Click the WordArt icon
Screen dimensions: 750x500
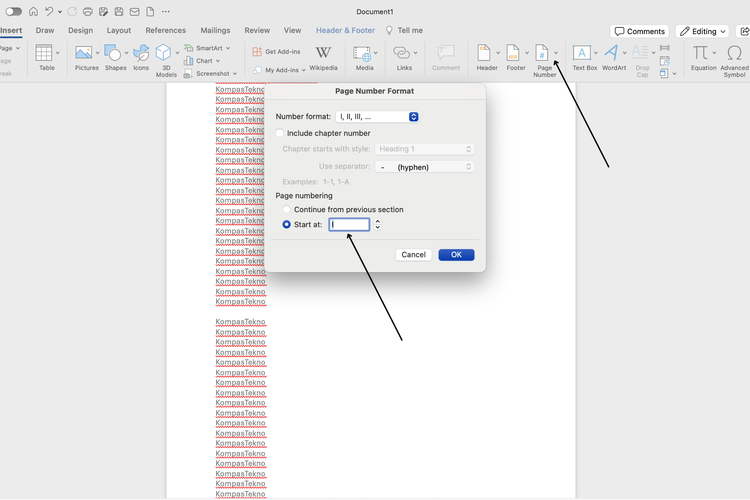coord(611,53)
